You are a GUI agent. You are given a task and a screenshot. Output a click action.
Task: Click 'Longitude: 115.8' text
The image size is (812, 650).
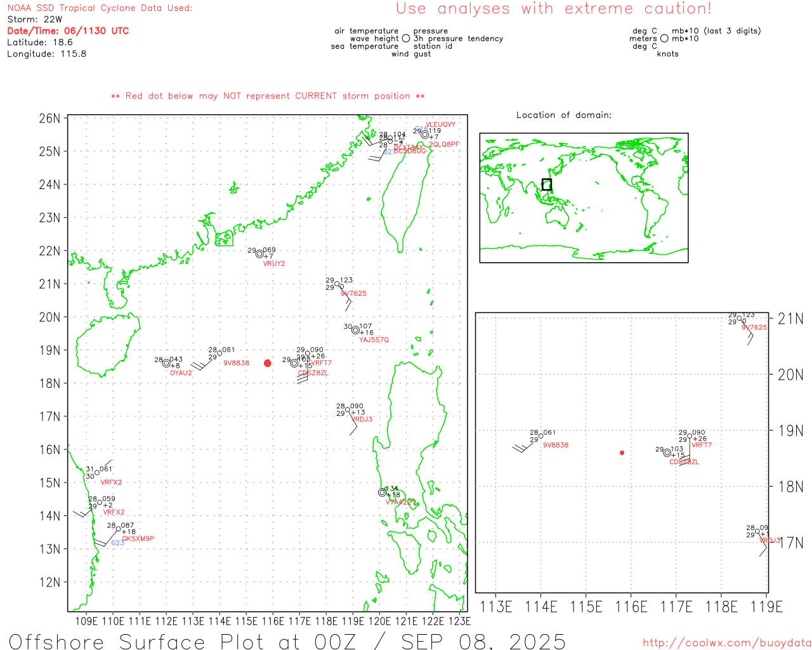click(x=47, y=54)
